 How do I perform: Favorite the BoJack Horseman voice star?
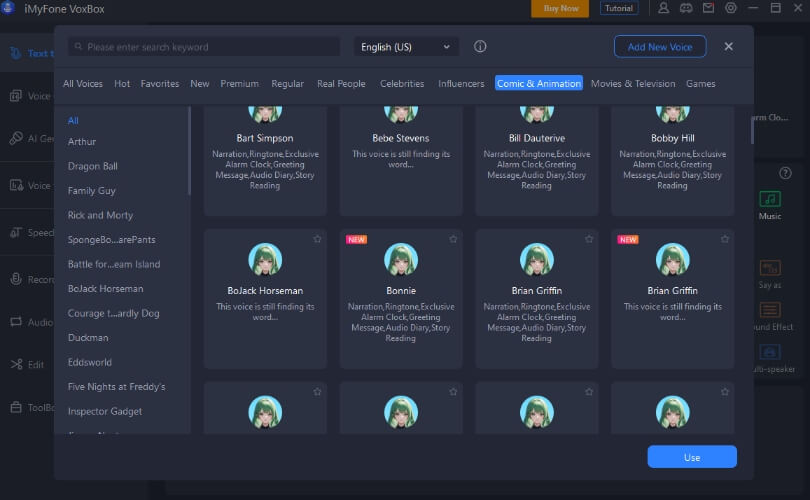317,239
